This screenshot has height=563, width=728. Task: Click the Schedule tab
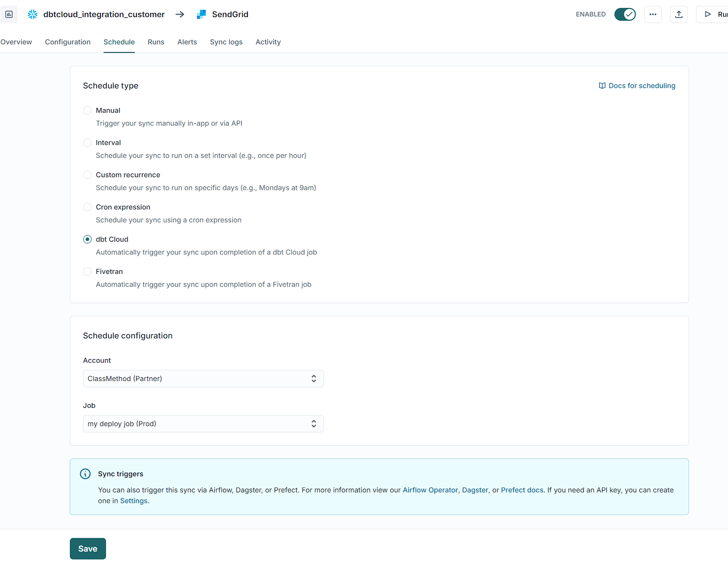coord(119,42)
